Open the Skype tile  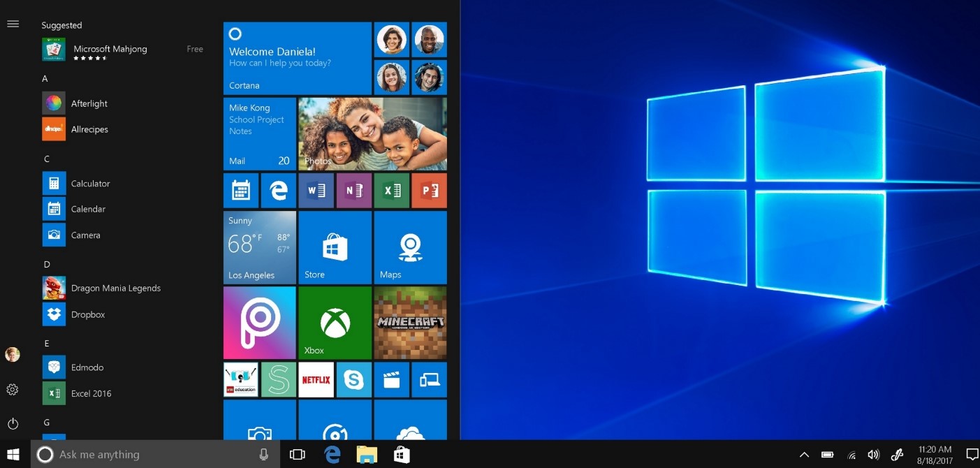[353, 379]
